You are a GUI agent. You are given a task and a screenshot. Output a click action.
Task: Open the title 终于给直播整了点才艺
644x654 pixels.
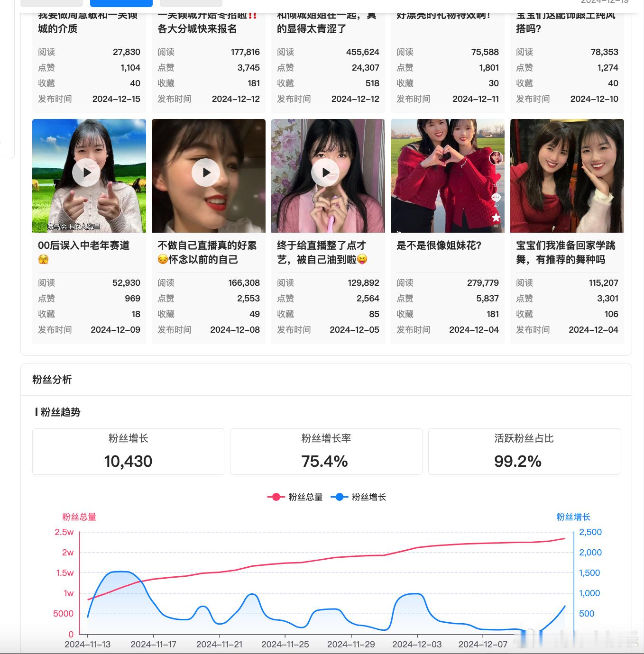pos(322,252)
